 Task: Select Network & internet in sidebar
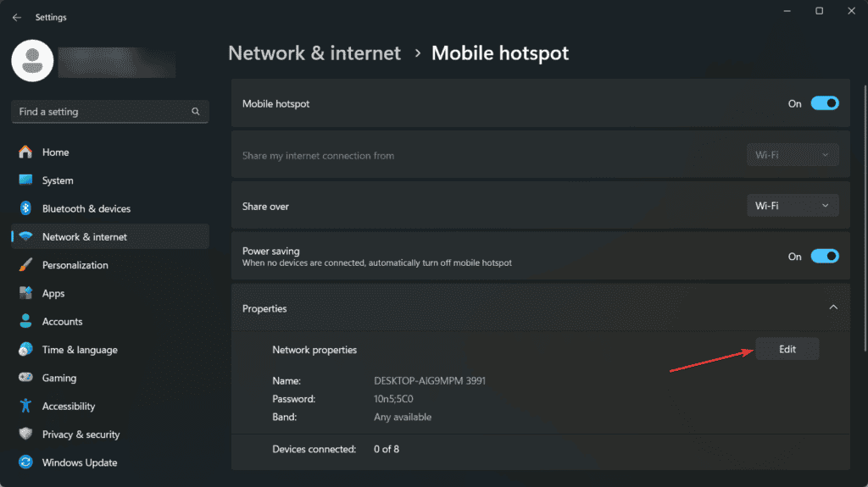tap(110, 237)
